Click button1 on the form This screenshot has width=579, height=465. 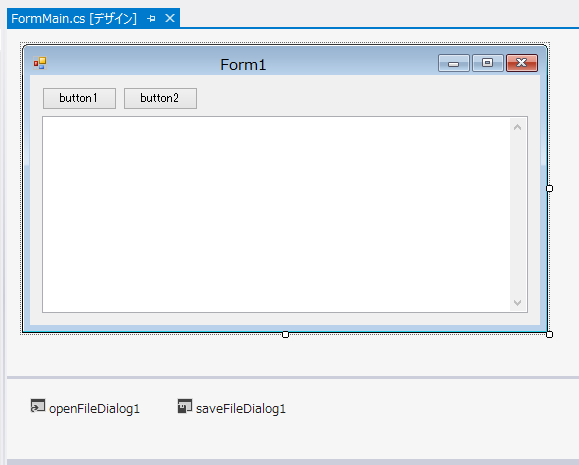pyautogui.click(x=79, y=98)
